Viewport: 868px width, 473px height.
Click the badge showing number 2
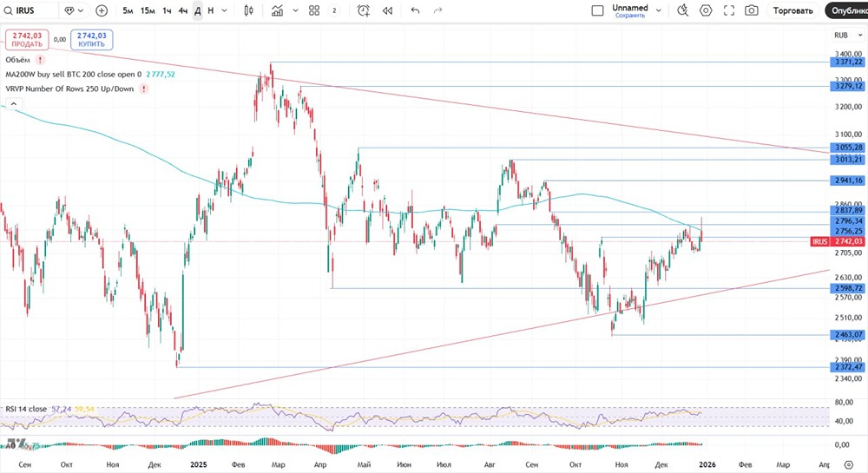pyautogui.click(x=334, y=10)
